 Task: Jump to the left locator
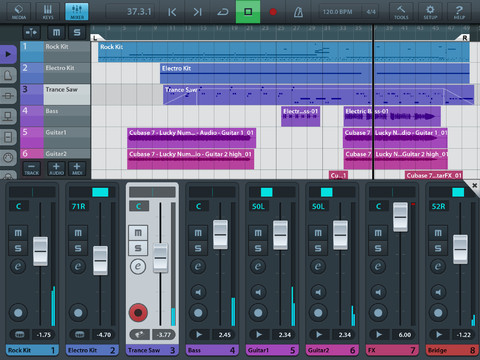172,12
